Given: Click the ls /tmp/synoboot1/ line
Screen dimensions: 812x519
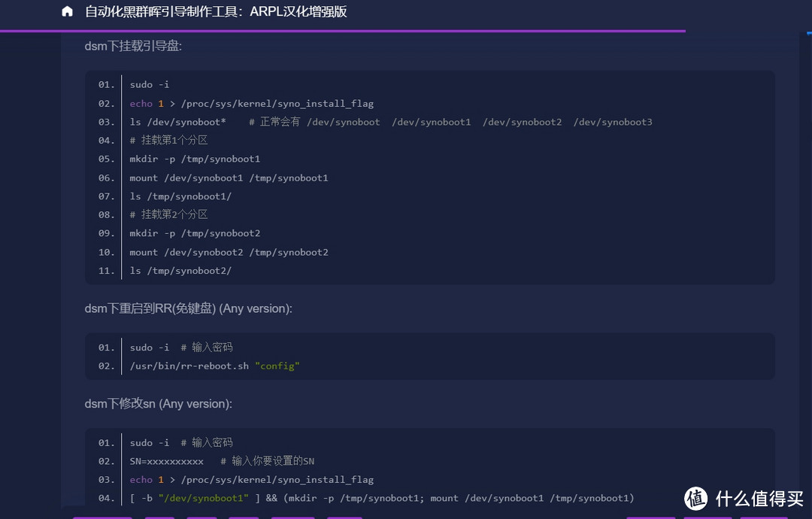Looking at the screenshot, I should click(180, 196).
